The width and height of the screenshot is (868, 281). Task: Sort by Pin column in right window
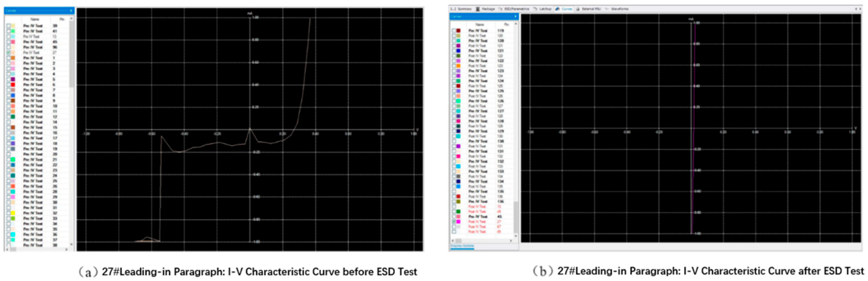pos(506,25)
